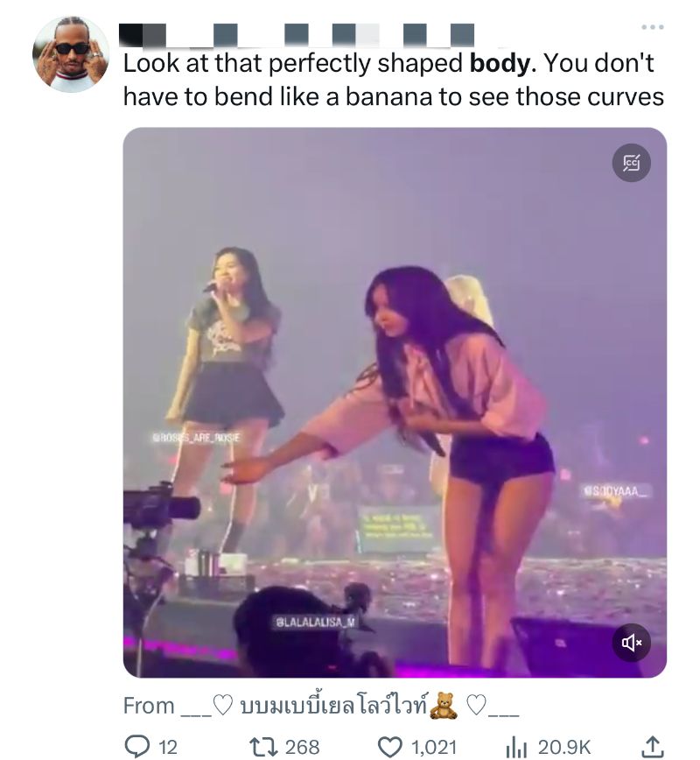Viewport: 700px width, 760px height.
Task: Click the share upload arrow icon
Action: [x=652, y=746]
